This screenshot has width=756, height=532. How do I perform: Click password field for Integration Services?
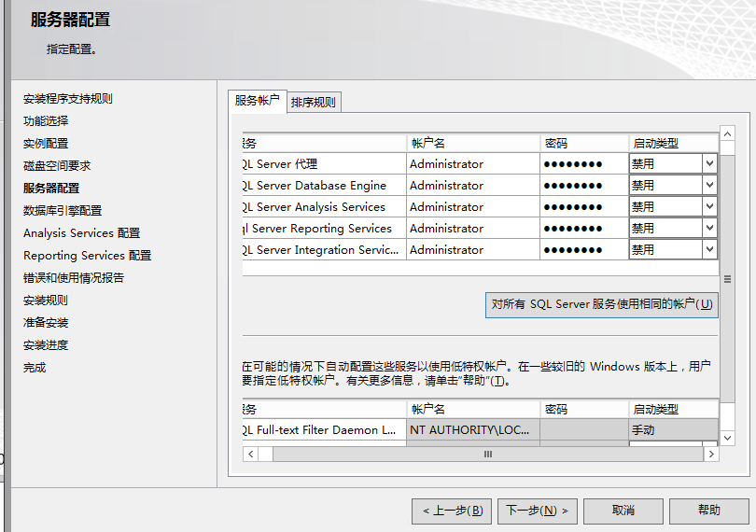coord(584,250)
